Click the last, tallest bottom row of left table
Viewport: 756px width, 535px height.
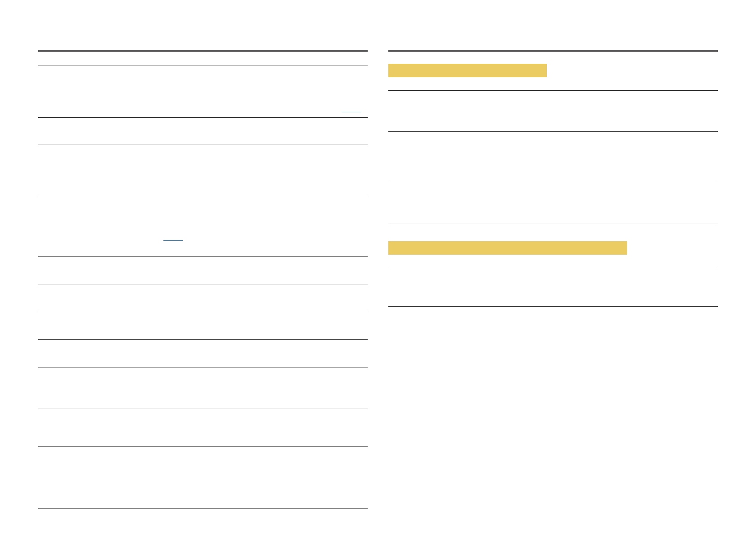pos(202,478)
